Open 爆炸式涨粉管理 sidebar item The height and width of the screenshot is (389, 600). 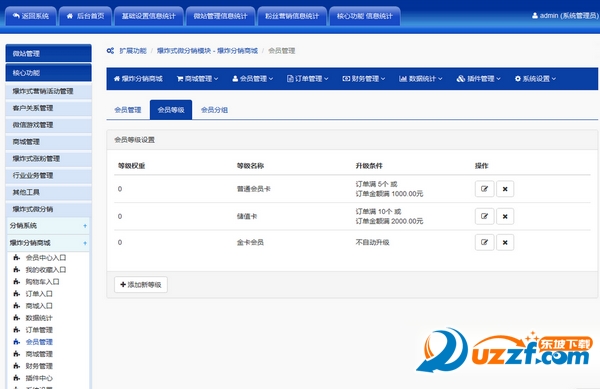(49, 158)
